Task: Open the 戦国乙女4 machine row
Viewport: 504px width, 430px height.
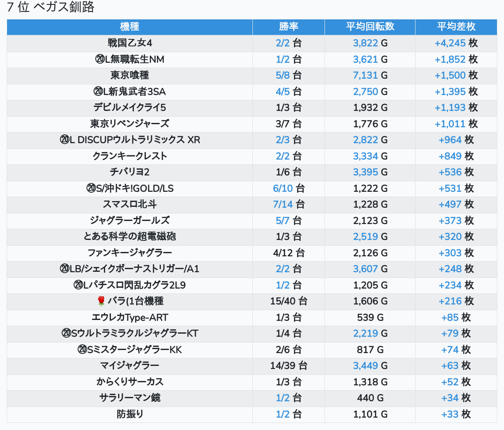Action: [x=130, y=43]
